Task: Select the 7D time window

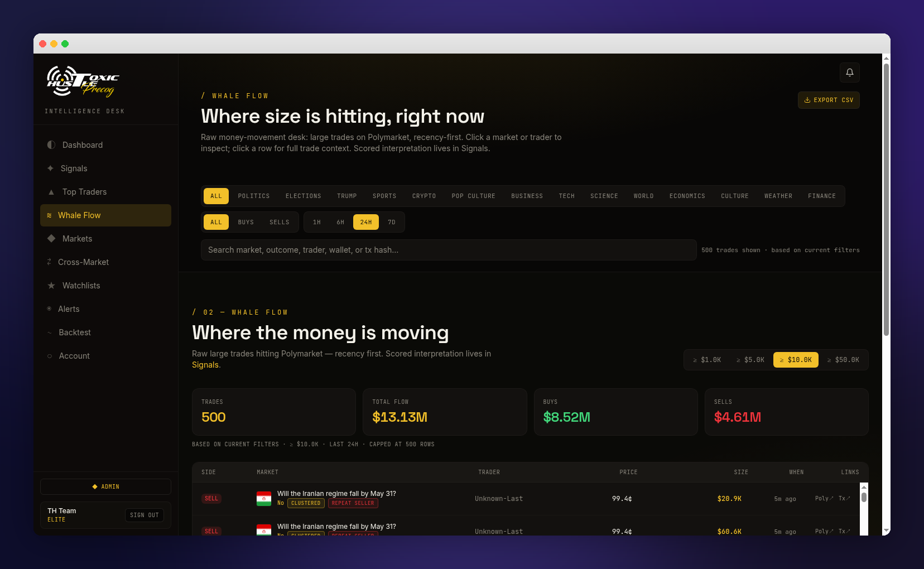Action: 392,222
